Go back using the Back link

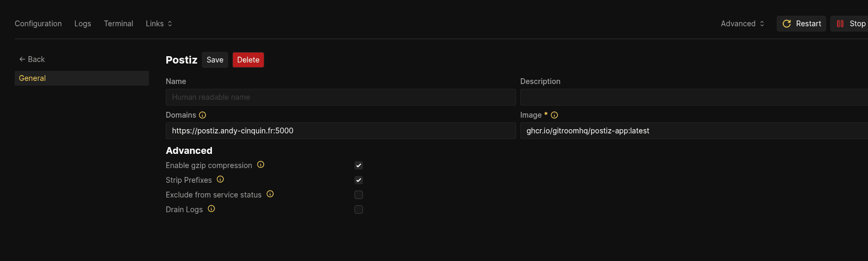[x=32, y=59]
